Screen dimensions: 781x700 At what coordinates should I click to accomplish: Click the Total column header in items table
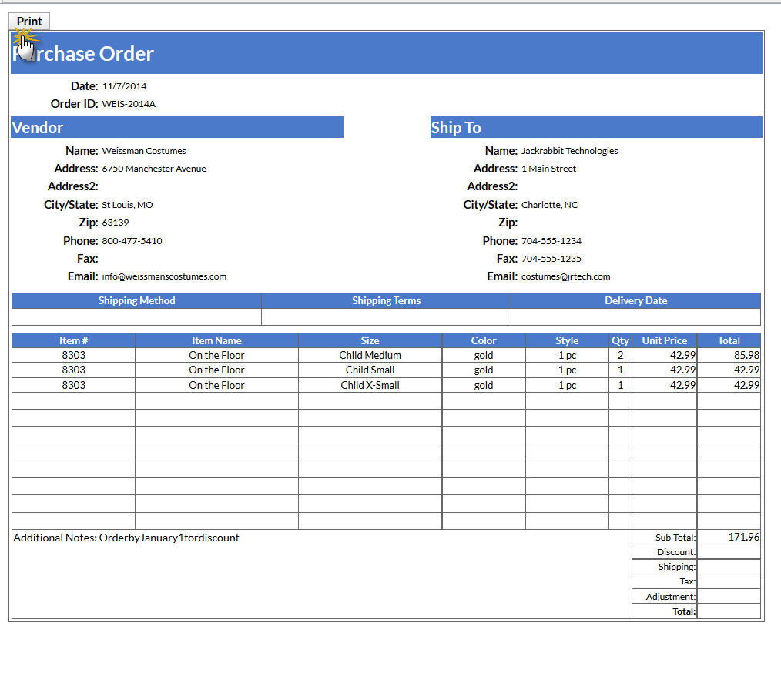[729, 340]
